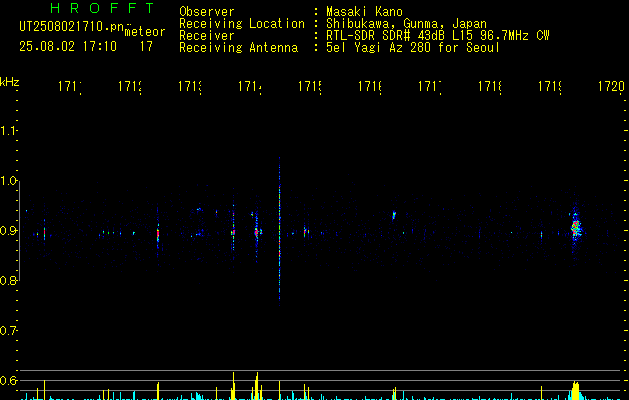This screenshot has width=629, height=400.
Task: Click the 0.6 frequency axis label
Action: click(8, 380)
